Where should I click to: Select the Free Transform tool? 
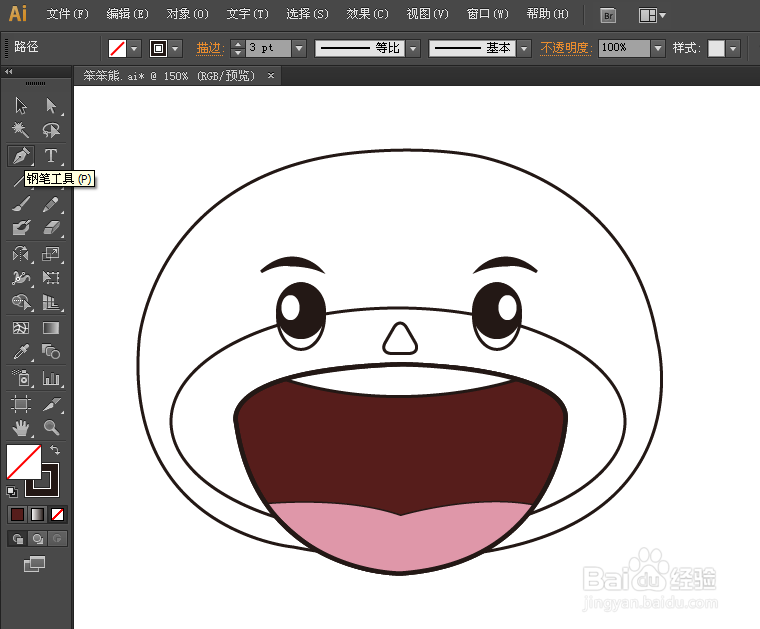[51, 278]
